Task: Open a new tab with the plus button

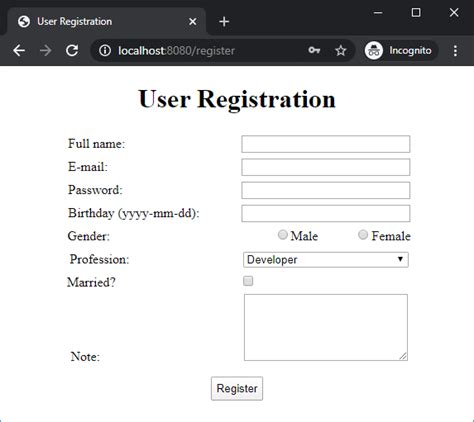Action: coord(224,22)
